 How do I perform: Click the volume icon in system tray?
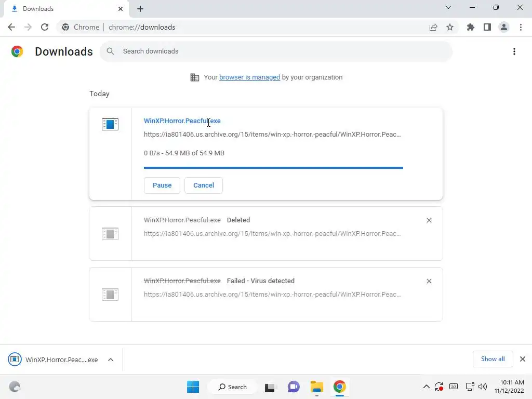pos(482,387)
